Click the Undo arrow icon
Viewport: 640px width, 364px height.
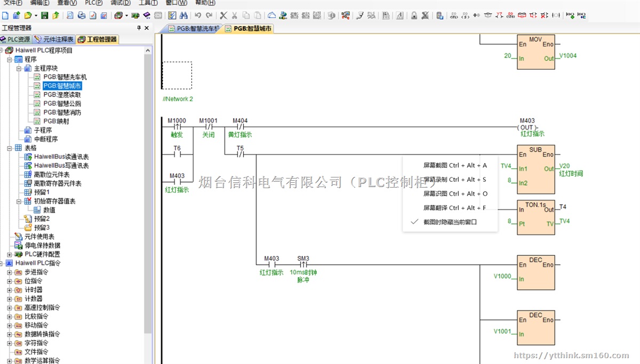pyautogui.click(x=197, y=15)
